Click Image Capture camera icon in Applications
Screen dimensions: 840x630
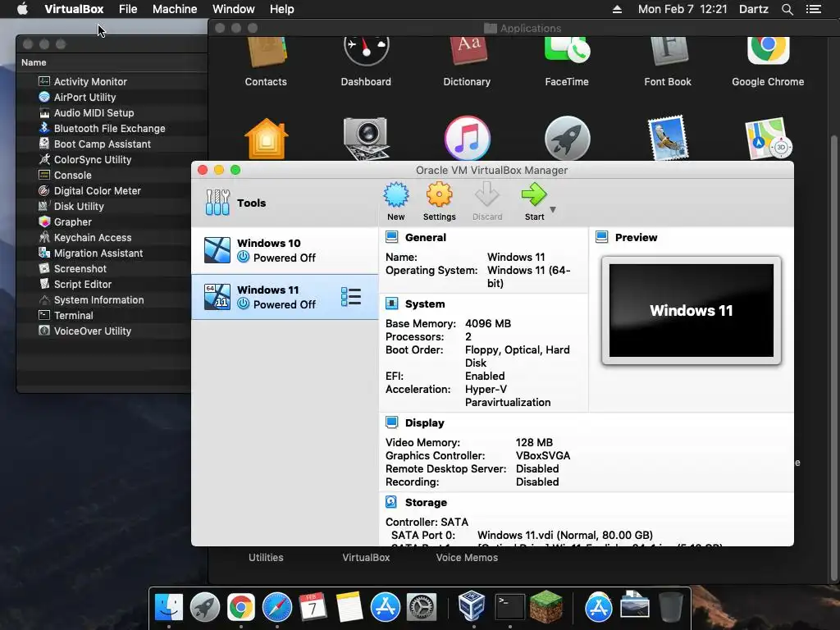click(366, 138)
